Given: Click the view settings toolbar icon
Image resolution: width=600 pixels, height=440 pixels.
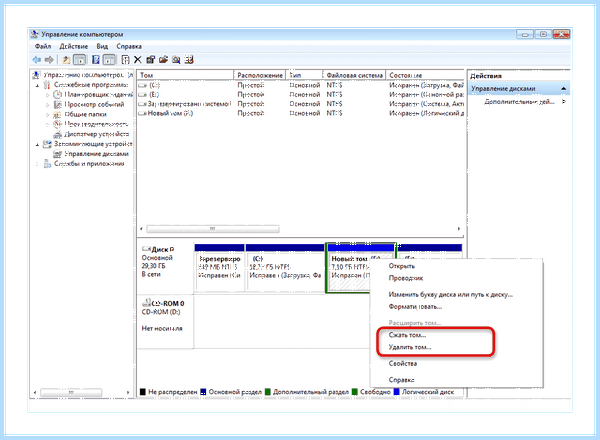Looking at the screenshot, I should 189,60.
